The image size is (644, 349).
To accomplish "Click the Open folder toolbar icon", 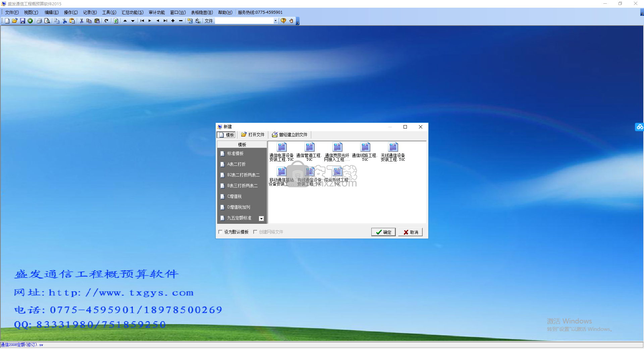I will click(x=15, y=21).
